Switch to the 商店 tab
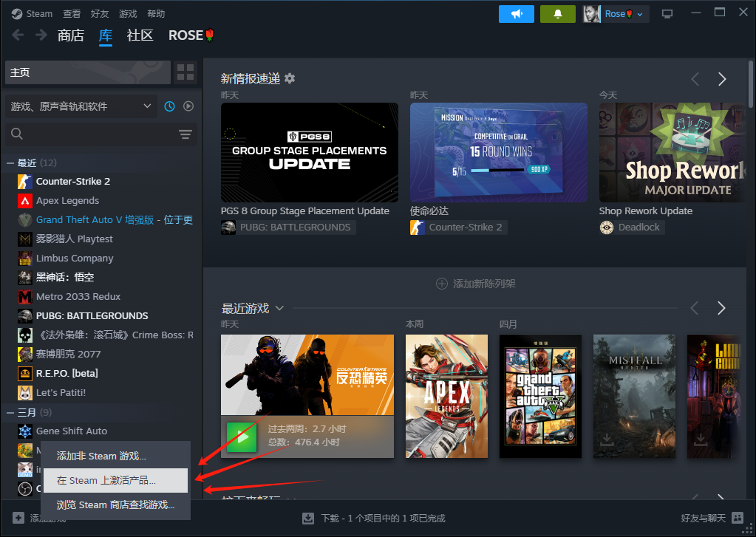Screen dimensions: 756x537 [x=71, y=35]
